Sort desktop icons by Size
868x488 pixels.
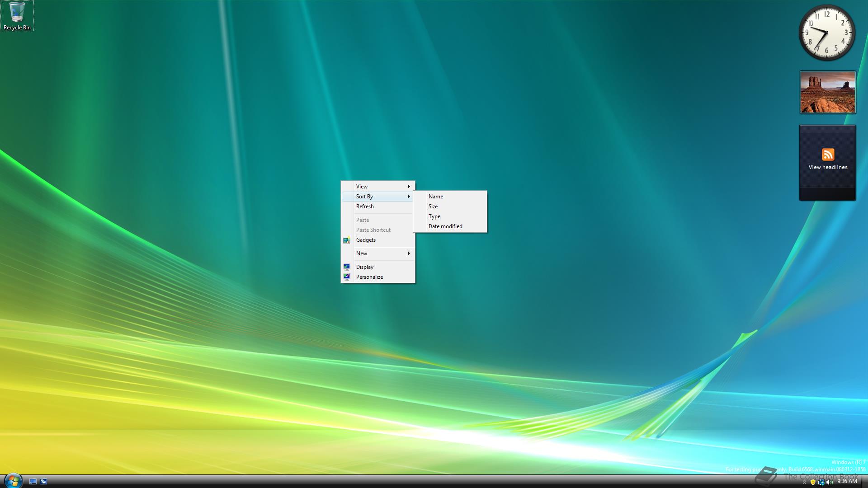pos(450,206)
